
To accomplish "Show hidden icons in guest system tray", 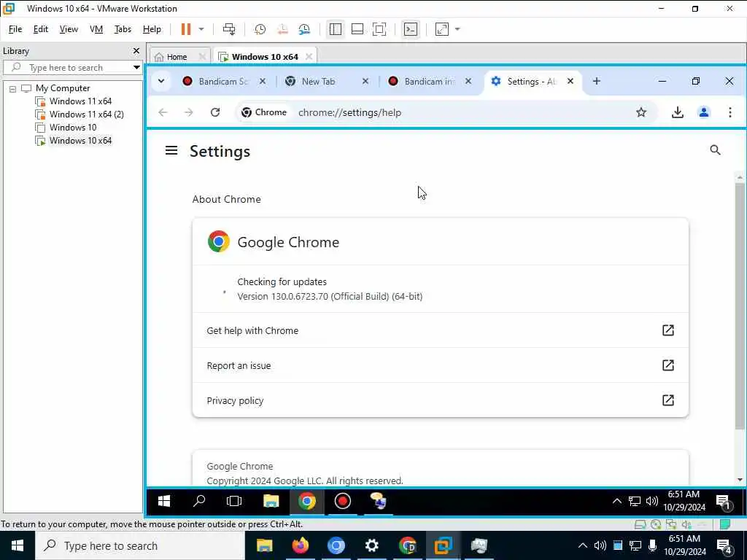I will [617, 501].
